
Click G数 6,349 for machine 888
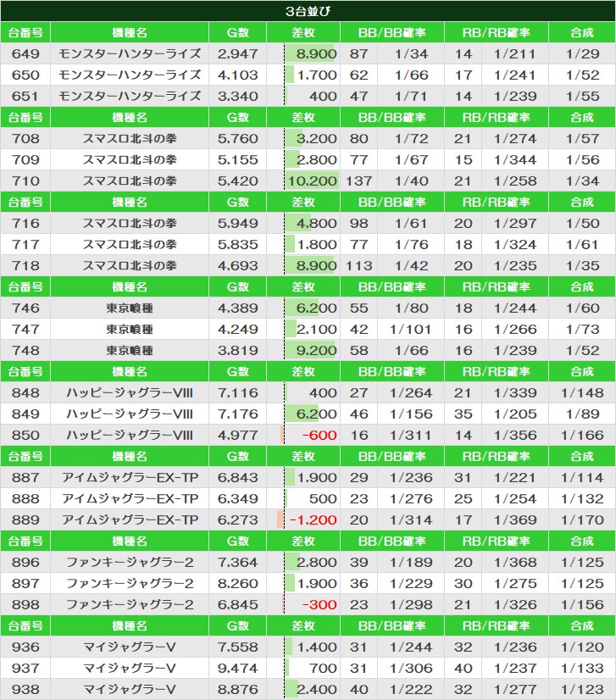pos(238,499)
